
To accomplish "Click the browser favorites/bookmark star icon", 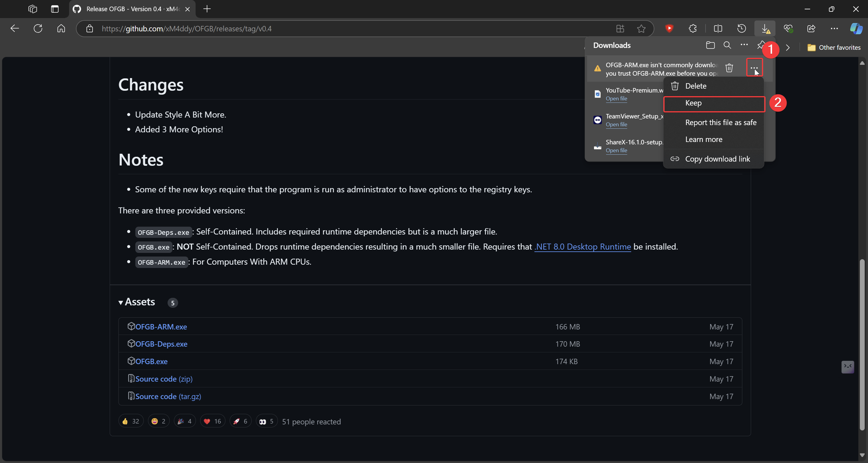I will click(x=642, y=28).
